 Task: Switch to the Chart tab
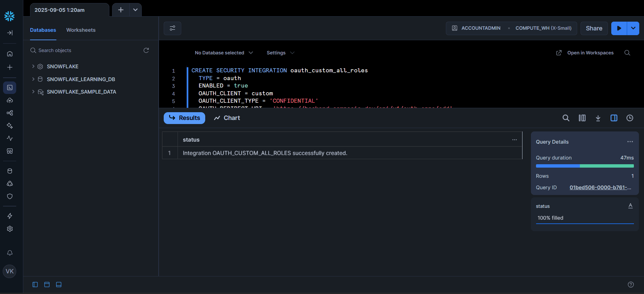(x=227, y=118)
